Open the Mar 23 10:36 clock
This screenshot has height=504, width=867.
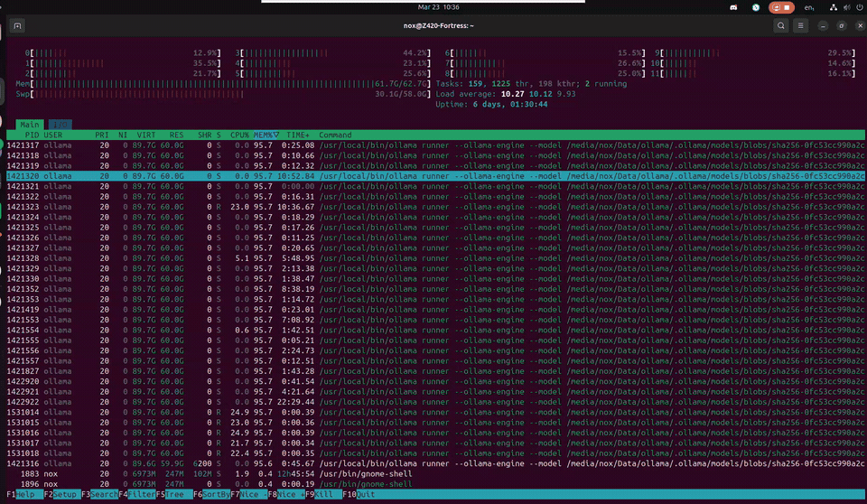point(439,7)
